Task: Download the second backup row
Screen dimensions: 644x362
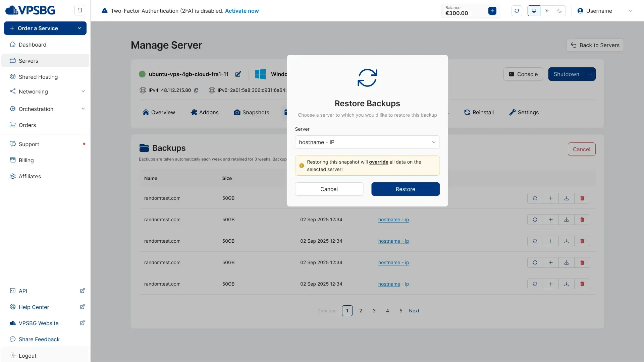Action: pyautogui.click(x=566, y=220)
